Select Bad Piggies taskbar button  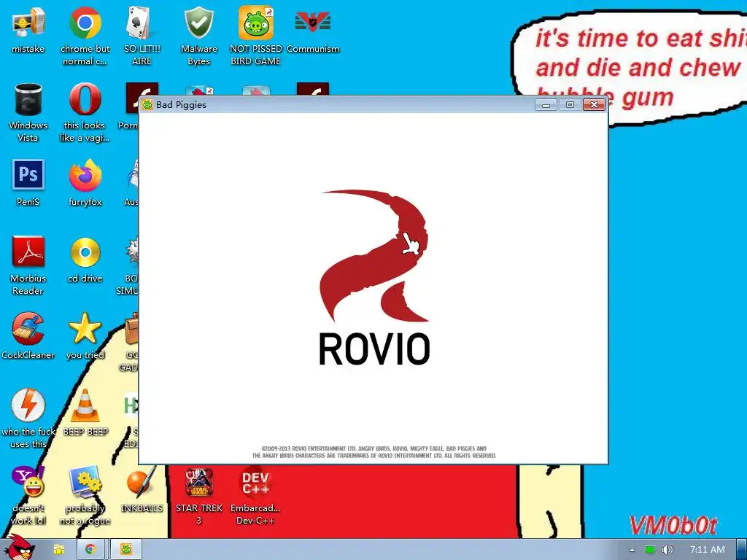[126, 550]
